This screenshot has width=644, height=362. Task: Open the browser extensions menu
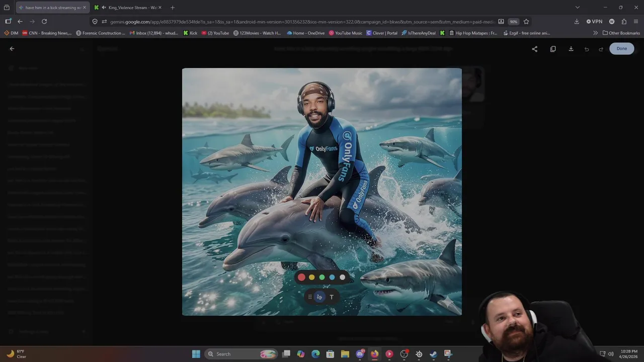[624, 22]
